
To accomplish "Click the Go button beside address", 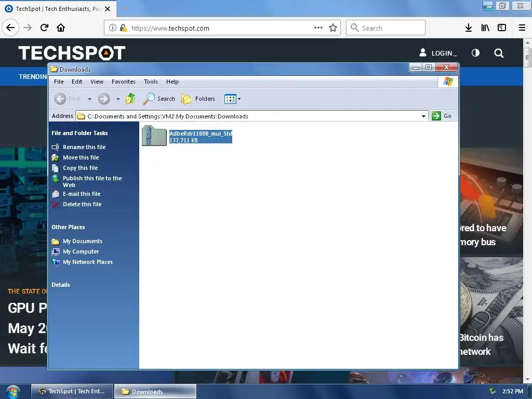I will coord(442,116).
